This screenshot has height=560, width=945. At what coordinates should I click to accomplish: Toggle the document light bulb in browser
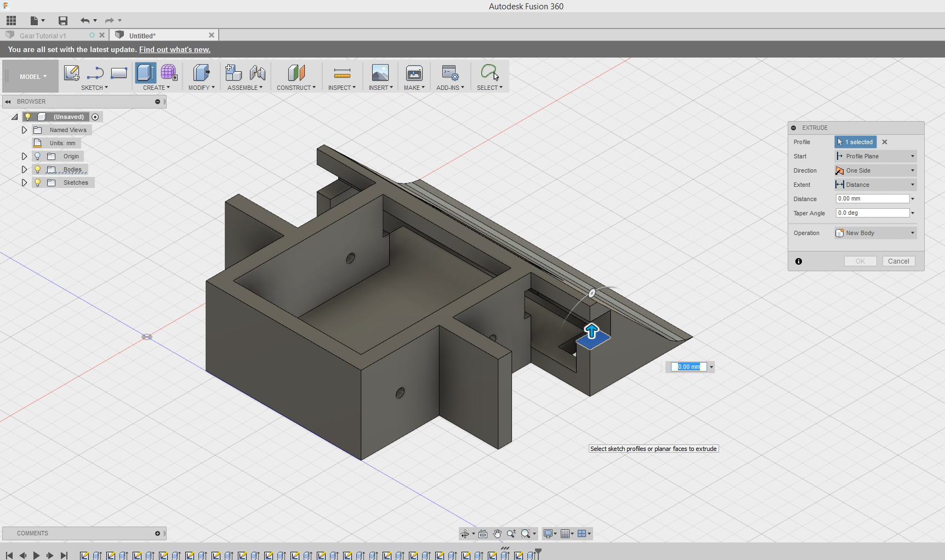[28, 117]
